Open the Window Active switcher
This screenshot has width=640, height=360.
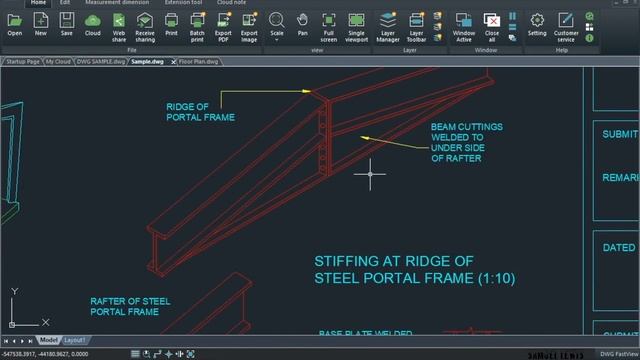click(464, 27)
